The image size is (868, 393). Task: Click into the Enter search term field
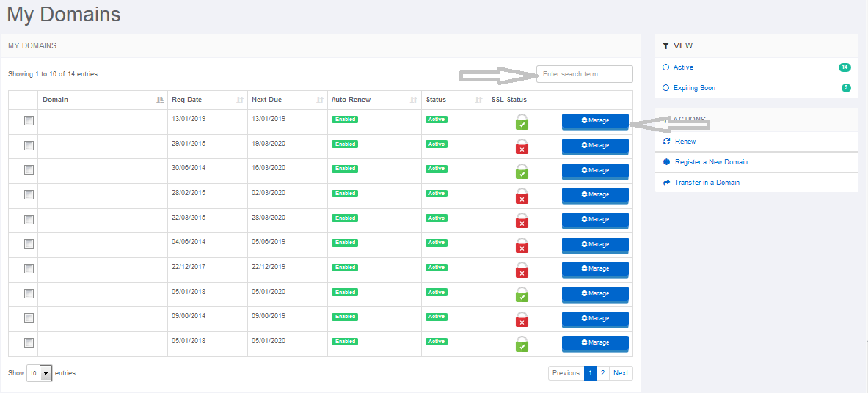(x=585, y=74)
